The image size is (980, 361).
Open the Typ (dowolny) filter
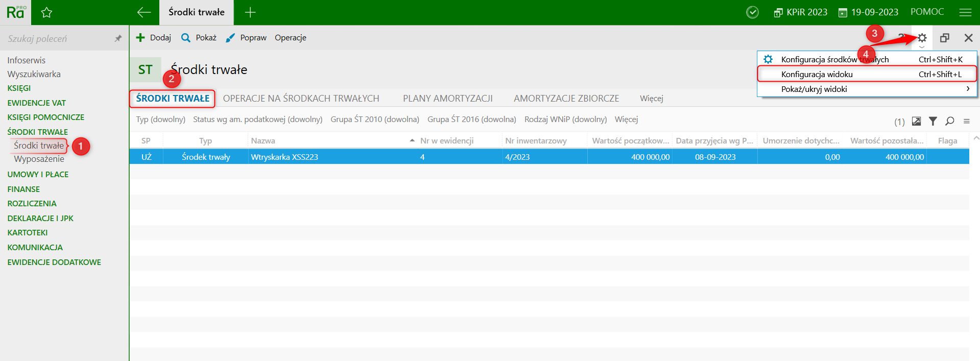160,119
